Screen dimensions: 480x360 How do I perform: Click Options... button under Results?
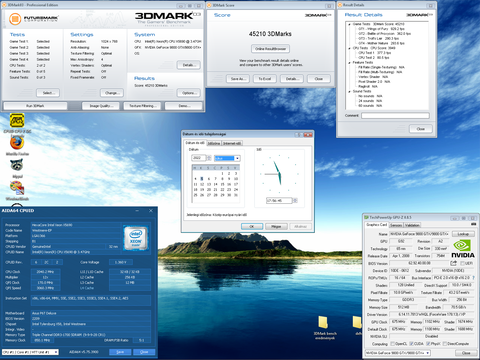pos(189,93)
